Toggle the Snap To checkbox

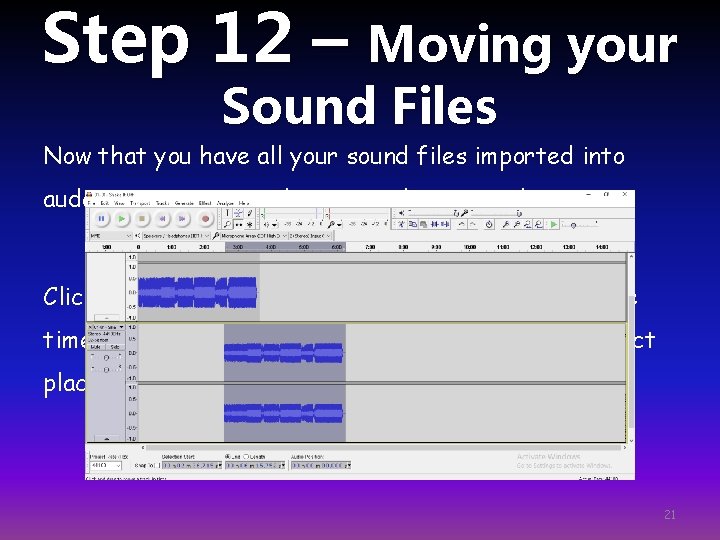pos(158,466)
